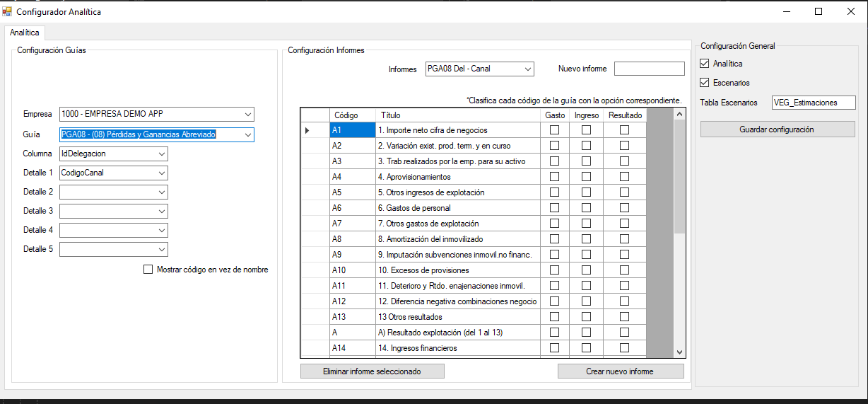Expand the Detalle 2 dropdown
The width and height of the screenshot is (868, 404).
click(x=162, y=192)
